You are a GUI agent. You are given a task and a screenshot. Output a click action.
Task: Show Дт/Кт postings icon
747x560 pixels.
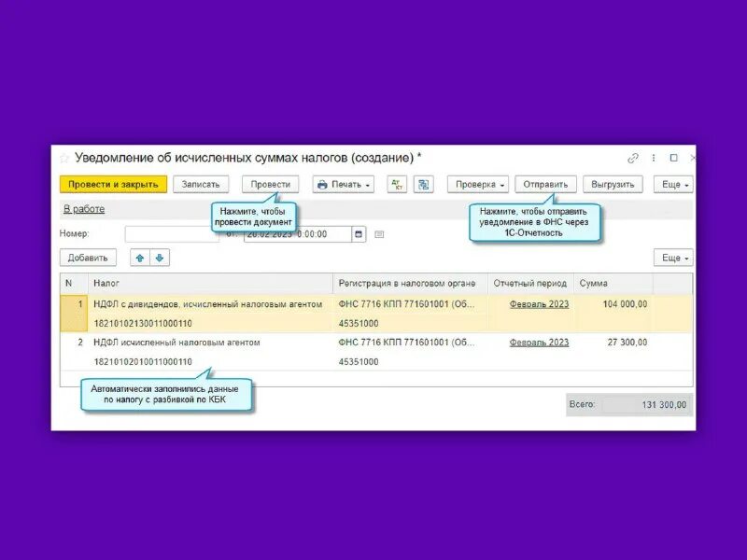pyautogui.click(x=397, y=184)
